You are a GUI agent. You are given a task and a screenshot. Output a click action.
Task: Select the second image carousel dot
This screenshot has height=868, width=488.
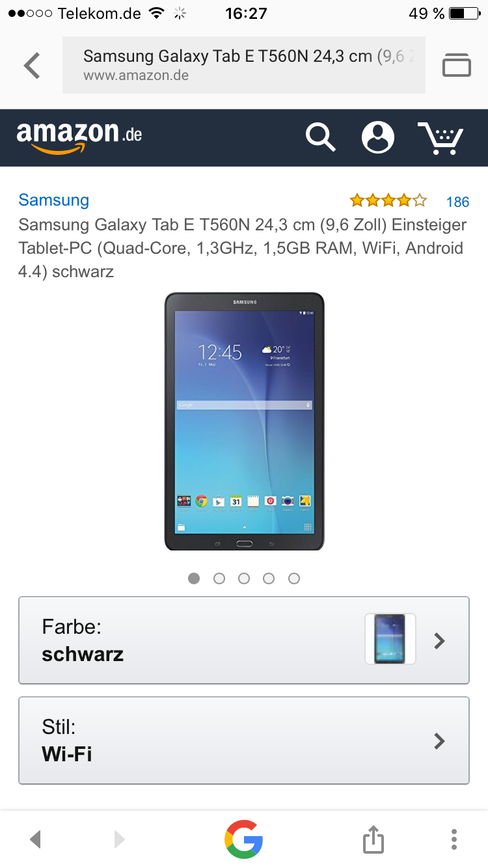point(219,578)
